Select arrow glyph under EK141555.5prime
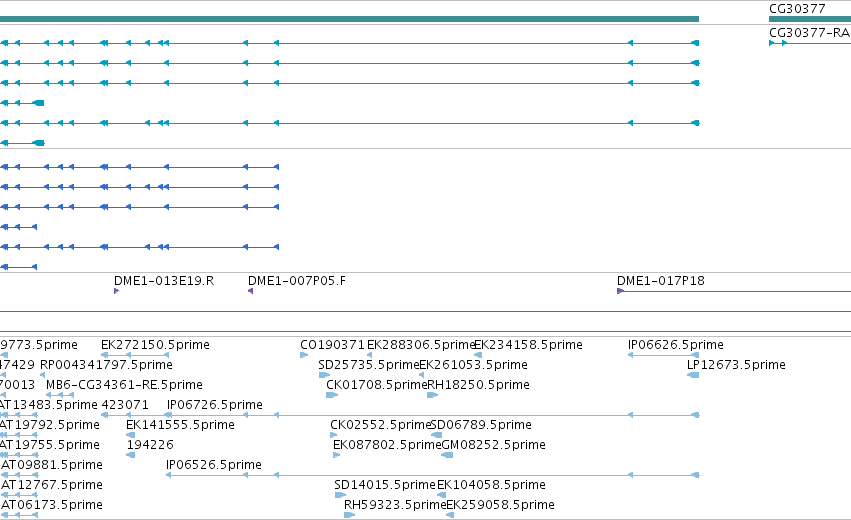 click(130, 435)
